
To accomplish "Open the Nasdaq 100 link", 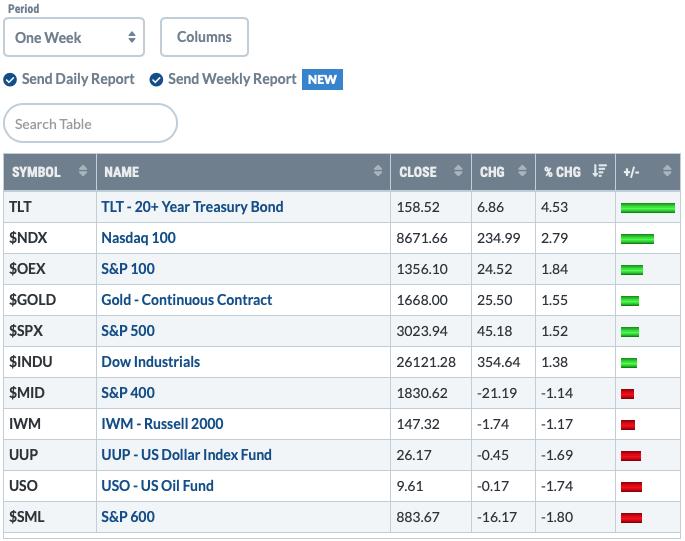I will [138, 238].
